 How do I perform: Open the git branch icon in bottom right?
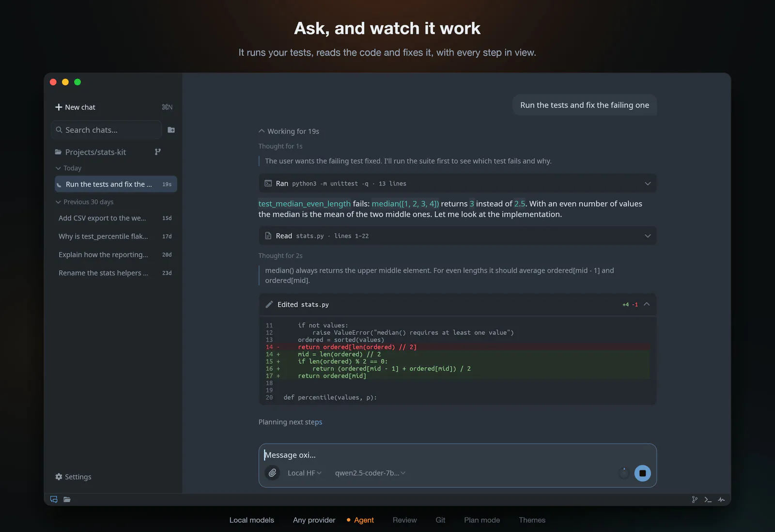(x=695, y=500)
